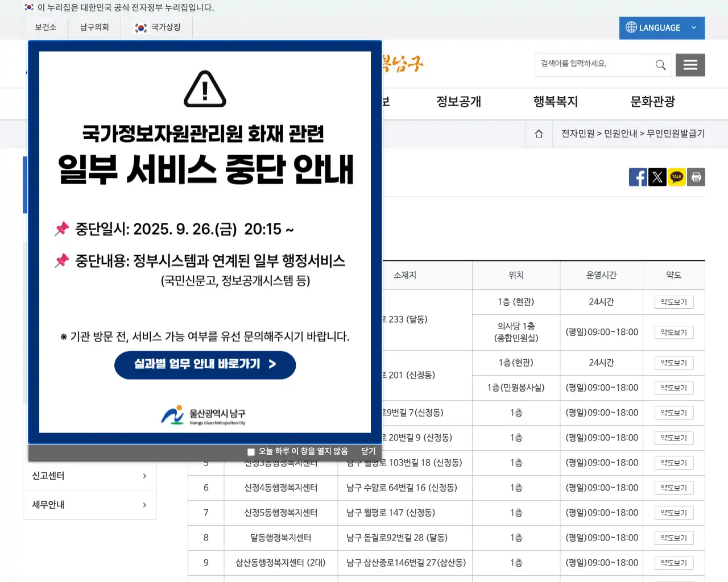View map for 1층 (현관) 233 달동 row
Image resolution: width=728 pixels, height=582 pixels.
coord(673,302)
